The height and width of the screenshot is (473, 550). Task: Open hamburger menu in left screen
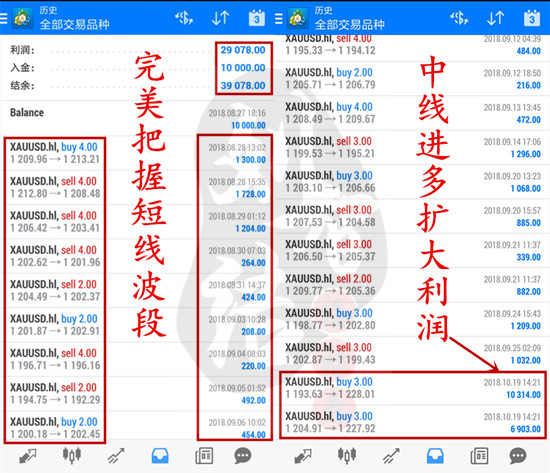[3, 18]
